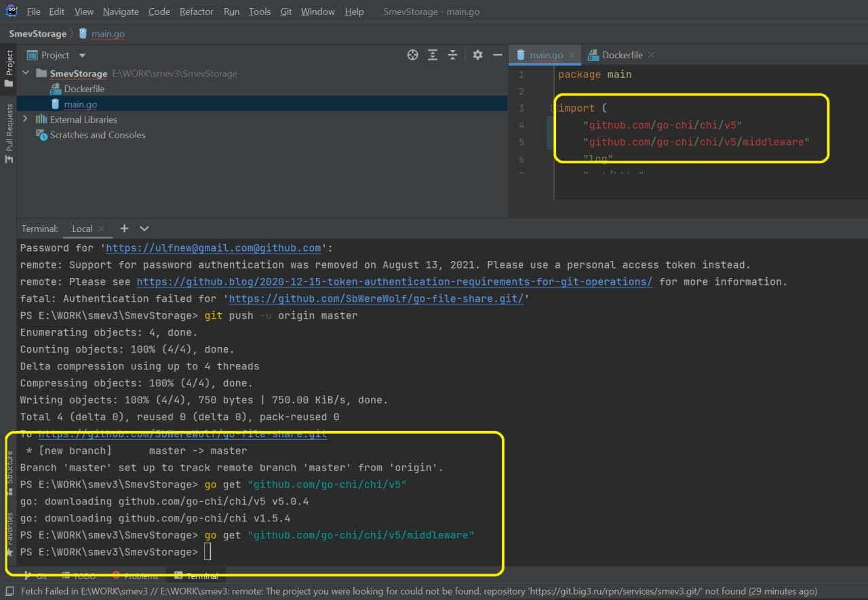
Task: Open the TODO tool window tab
Action: [79, 576]
